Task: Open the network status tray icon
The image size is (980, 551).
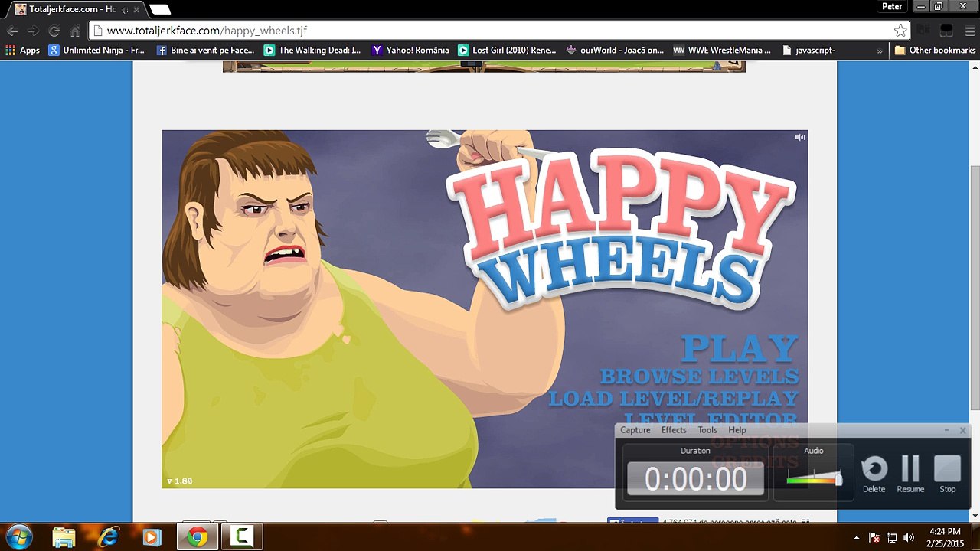Action: point(892,538)
